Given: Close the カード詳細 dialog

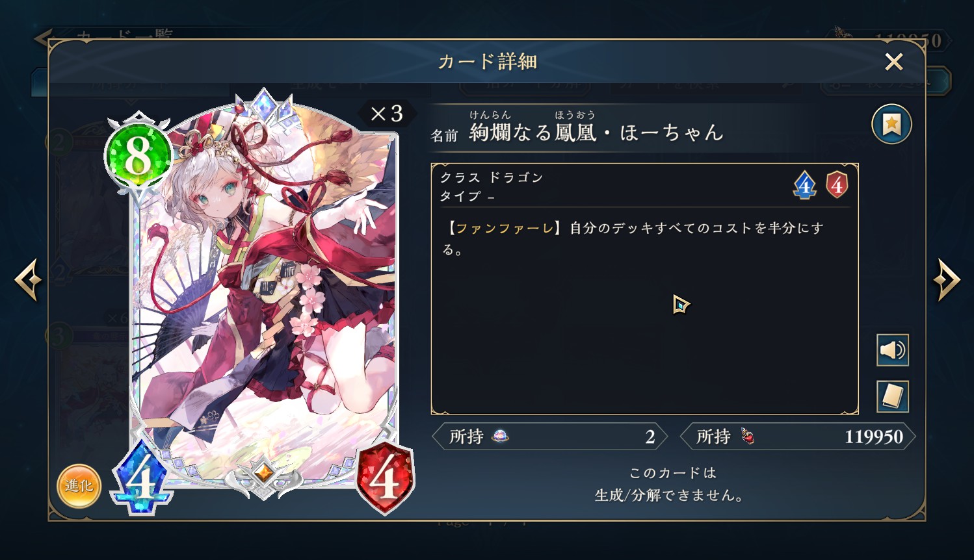Looking at the screenshot, I should 894,62.
